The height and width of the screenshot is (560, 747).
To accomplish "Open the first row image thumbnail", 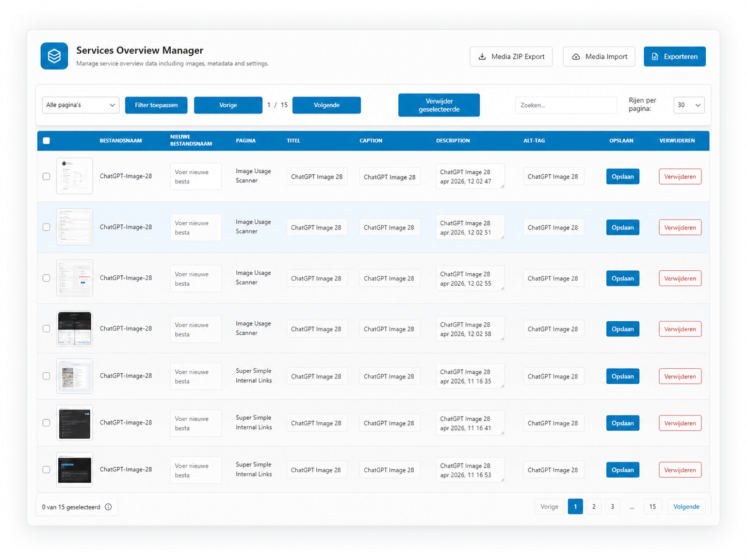I will pyautogui.click(x=74, y=176).
